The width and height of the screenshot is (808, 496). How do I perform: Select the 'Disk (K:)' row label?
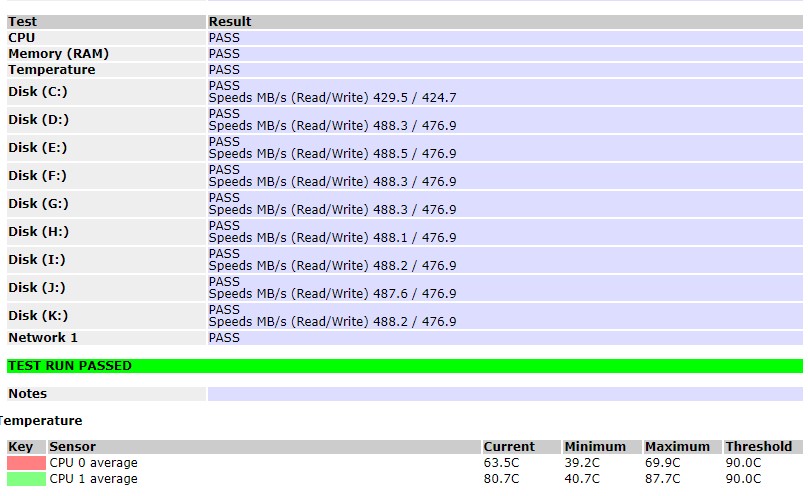pos(38,315)
